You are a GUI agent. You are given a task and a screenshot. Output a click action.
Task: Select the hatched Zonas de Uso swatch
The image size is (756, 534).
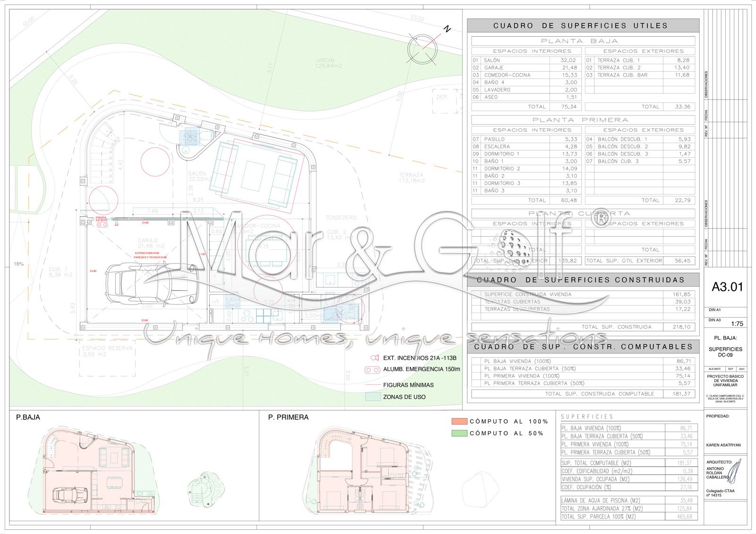[x=372, y=397]
